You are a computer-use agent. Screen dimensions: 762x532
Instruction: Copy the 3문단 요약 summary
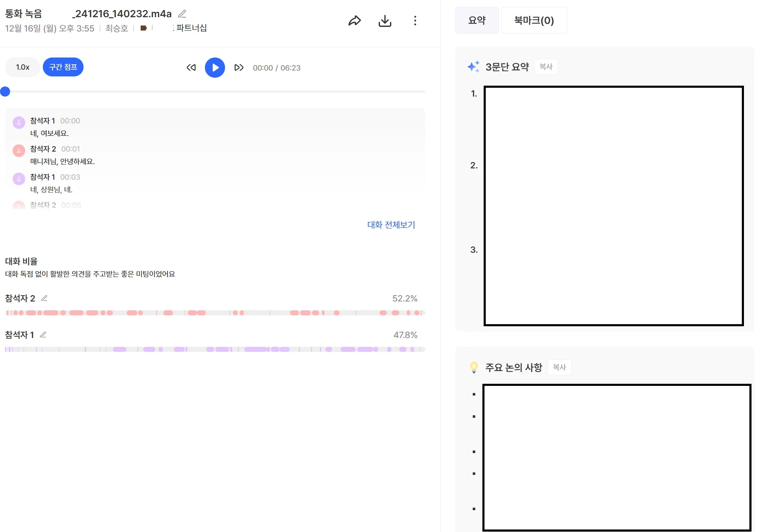(545, 66)
